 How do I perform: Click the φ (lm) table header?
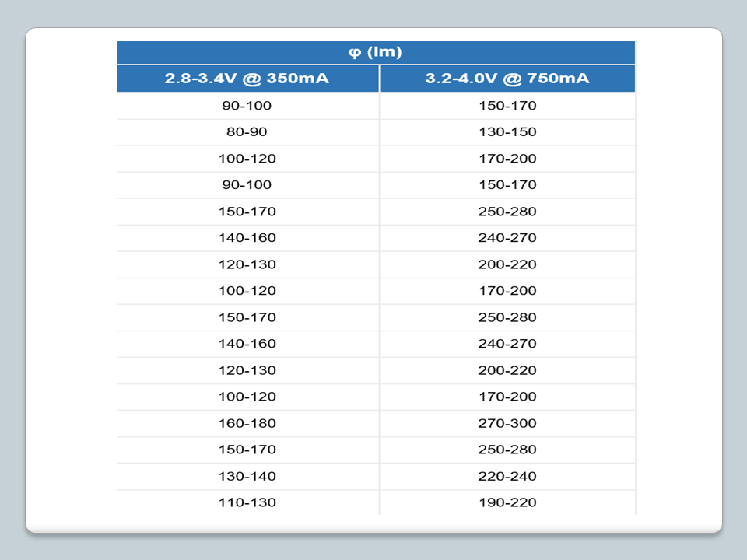(375, 53)
